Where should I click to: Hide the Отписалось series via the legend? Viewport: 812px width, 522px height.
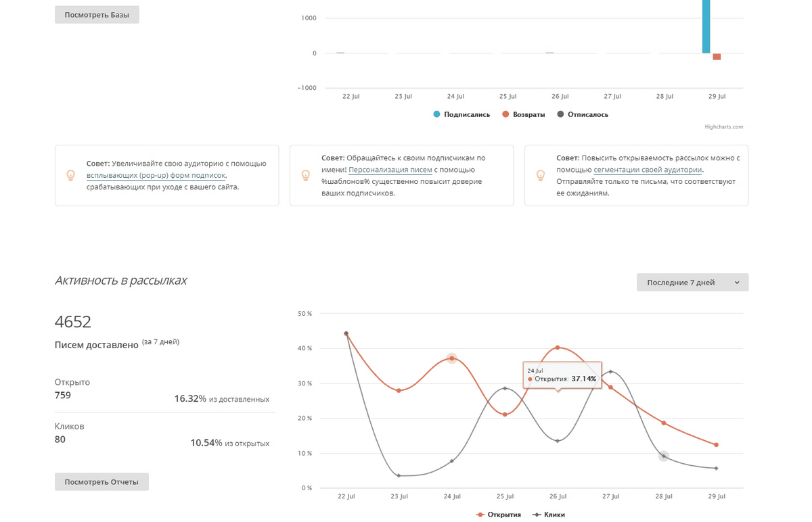click(x=582, y=115)
